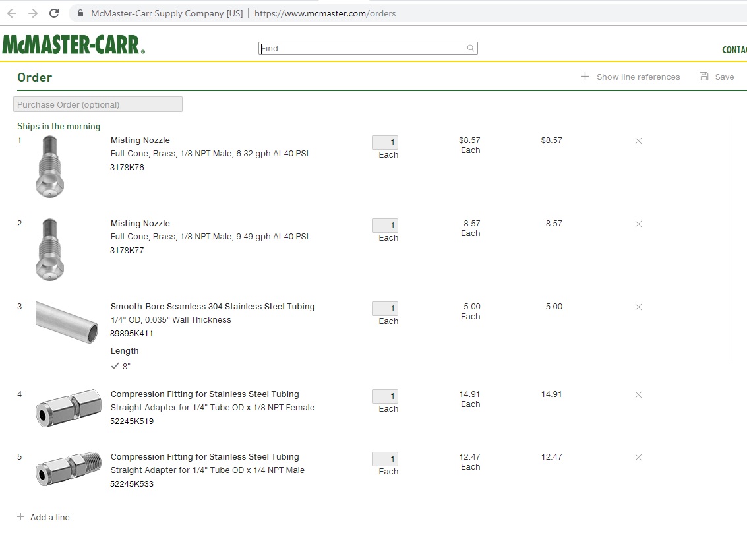Remove line 2 Misting Nozzle 3178K77
The width and height of the screenshot is (747, 560).
click(x=638, y=224)
